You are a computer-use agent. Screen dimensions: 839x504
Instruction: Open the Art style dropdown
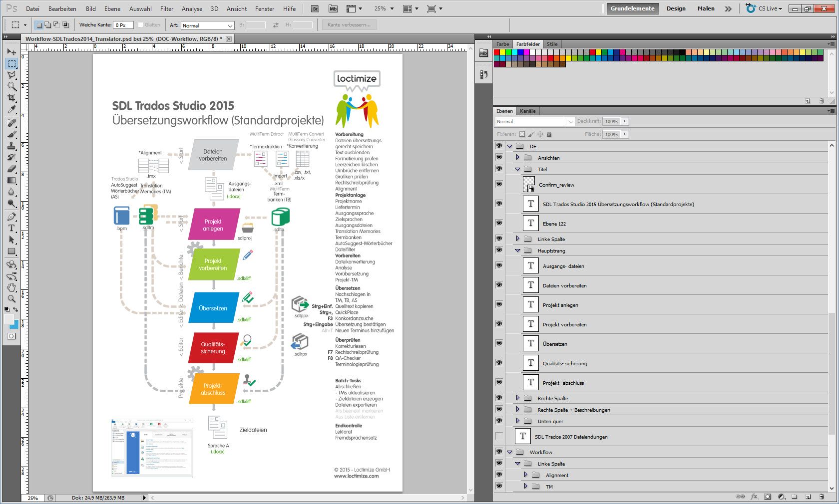coord(207,25)
